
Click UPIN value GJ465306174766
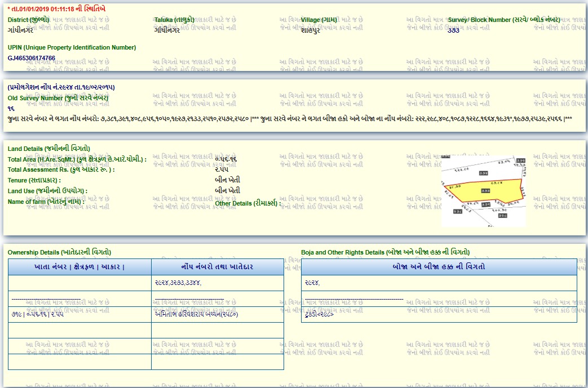32,58
